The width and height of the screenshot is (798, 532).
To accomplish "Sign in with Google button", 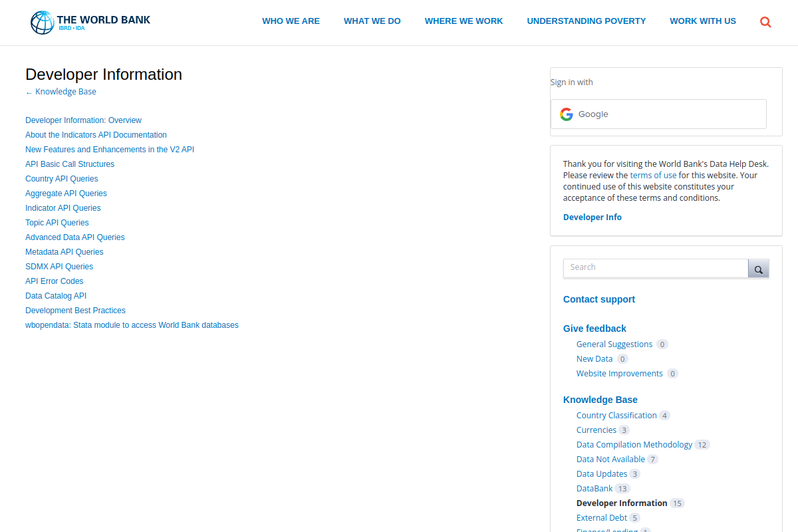I will pos(658,114).
